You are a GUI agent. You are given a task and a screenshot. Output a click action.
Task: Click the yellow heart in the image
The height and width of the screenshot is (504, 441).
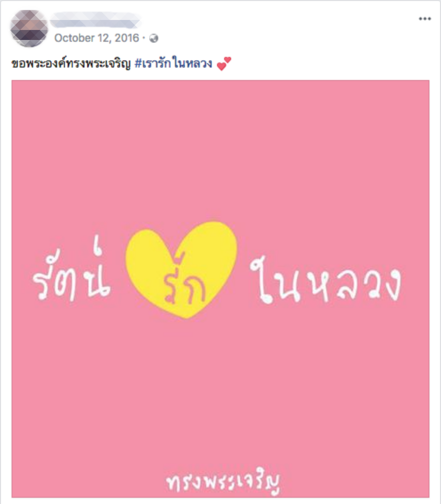182,269
